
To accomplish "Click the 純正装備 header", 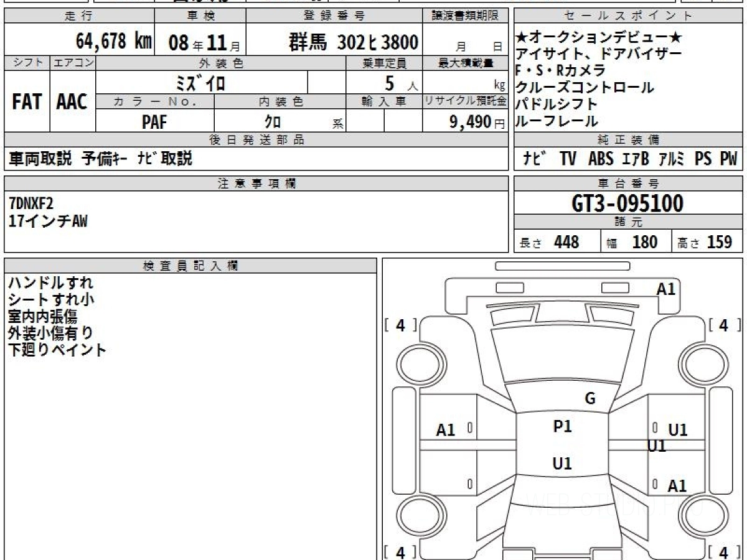I will (x=629, y=140).
